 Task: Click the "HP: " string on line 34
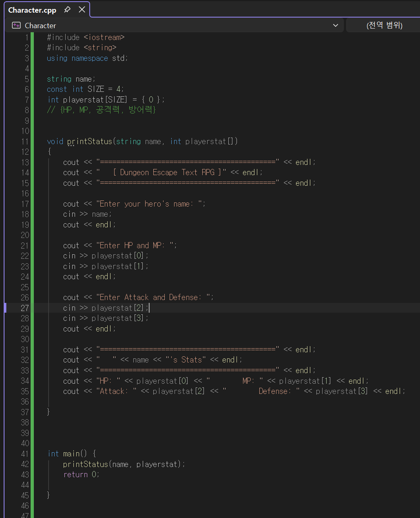click(x=108, y=381)
